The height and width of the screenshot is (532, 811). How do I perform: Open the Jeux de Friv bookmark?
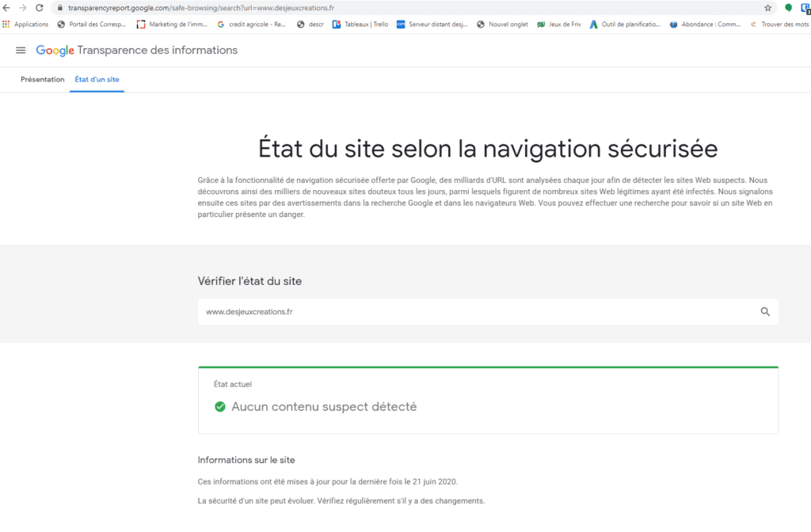click(559, 25)
